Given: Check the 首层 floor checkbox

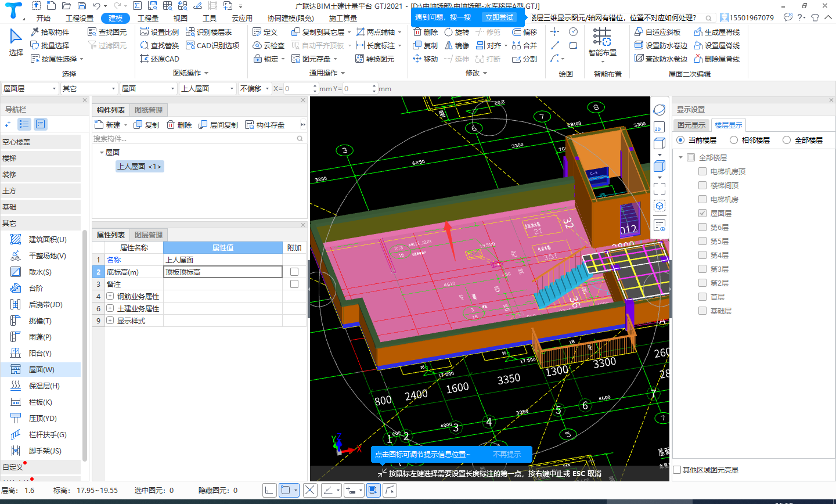Looking at the screenshot, I should [702, 297].
